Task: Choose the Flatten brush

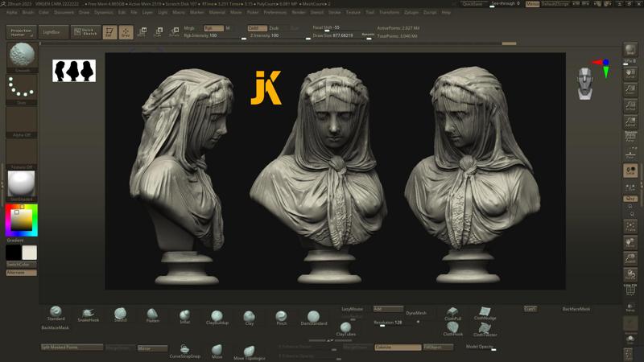Action: pos(152,315)
